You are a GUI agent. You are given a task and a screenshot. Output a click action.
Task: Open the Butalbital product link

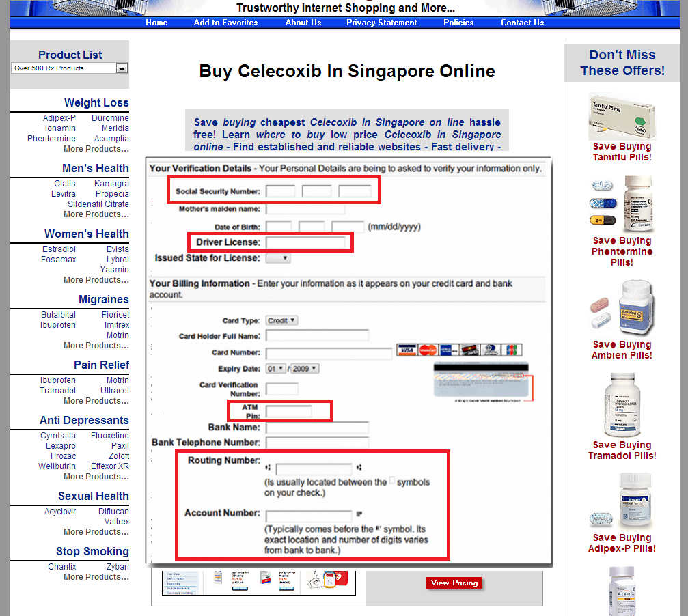[x=58, y=315]
